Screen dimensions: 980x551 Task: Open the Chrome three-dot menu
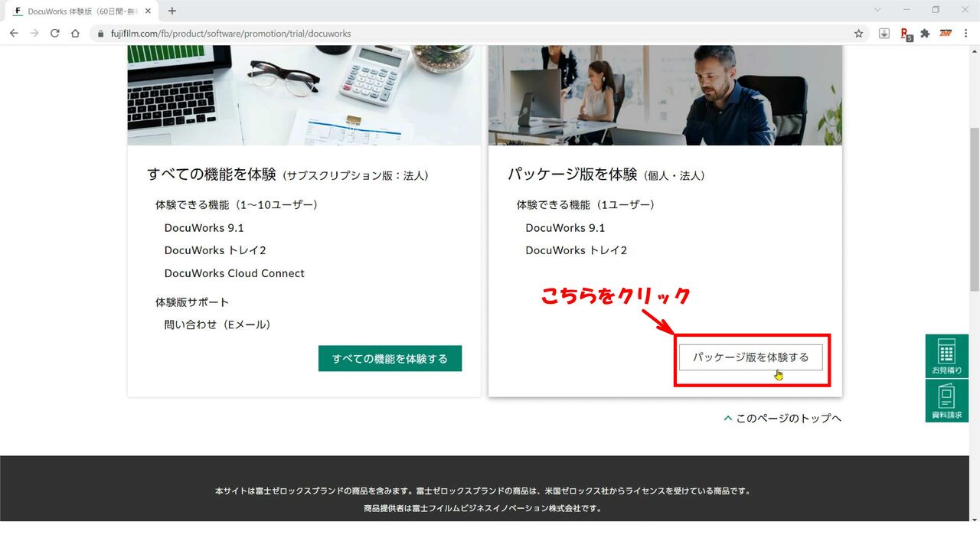967,34
